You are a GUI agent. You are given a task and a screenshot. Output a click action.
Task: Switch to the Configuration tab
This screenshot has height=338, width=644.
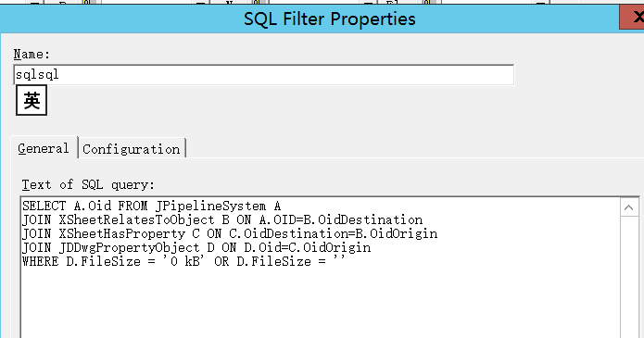pyautogui.click(x=132, y=149)
